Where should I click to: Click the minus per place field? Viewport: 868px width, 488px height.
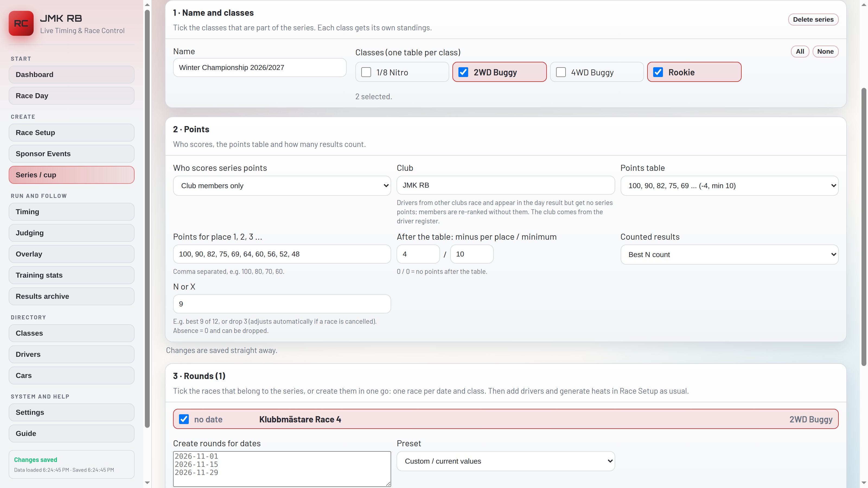coord(418,254)
